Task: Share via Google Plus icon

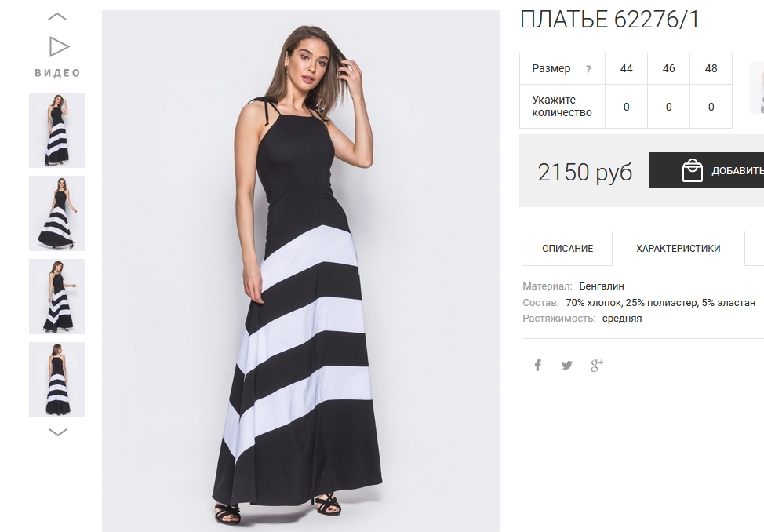Action: [x=597, y=365]
